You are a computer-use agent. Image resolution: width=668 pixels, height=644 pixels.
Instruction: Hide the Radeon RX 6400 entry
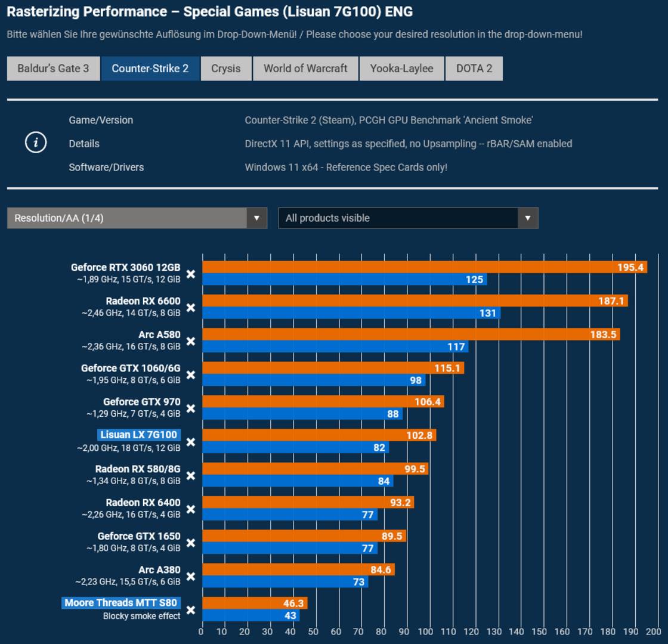[x=191, y=509]
